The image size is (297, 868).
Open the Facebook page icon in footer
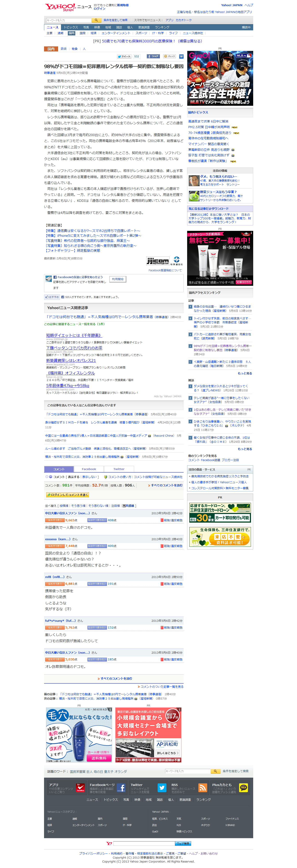[x=121, y=788]
